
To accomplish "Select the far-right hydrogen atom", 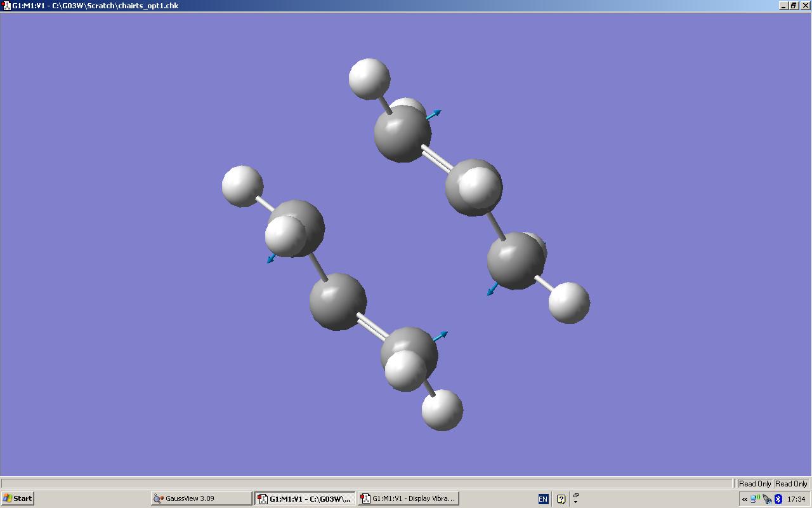I will tap(569, 303).
